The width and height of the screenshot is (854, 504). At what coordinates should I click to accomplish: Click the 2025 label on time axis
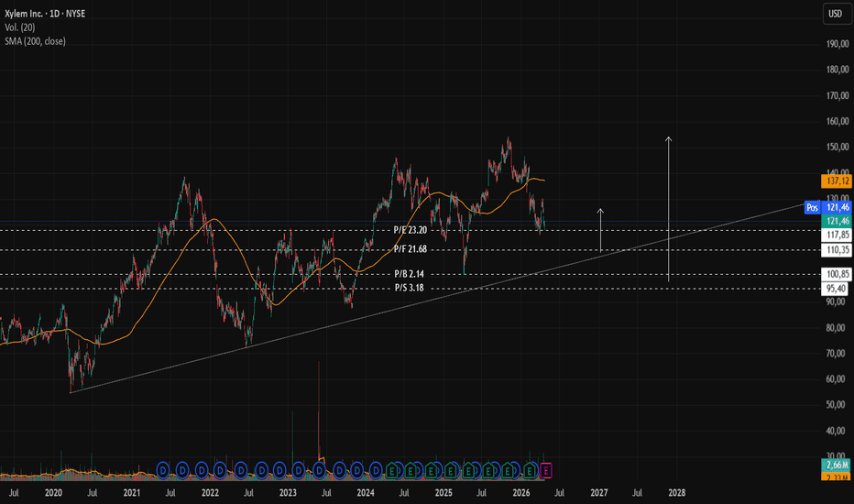pyautogui.click(x=443, y=493)
